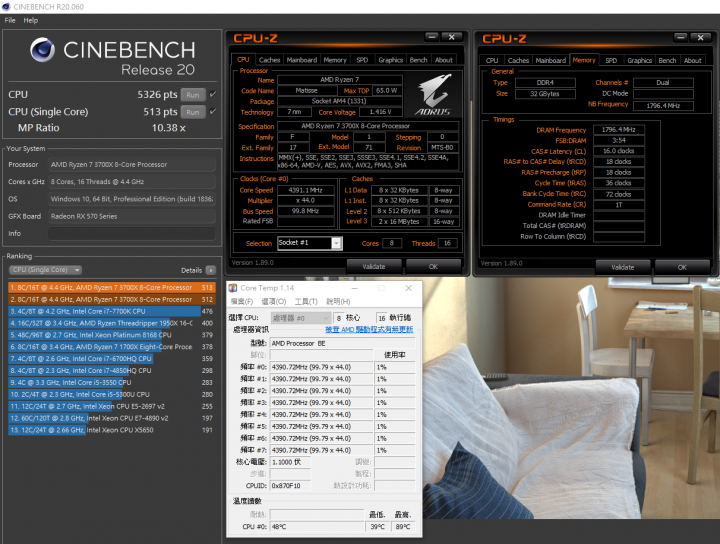Select Ryzen Threadripper 1950X ranking row
Image resolution: width=720 pixels, height=544 pixels.
point(112,323)
